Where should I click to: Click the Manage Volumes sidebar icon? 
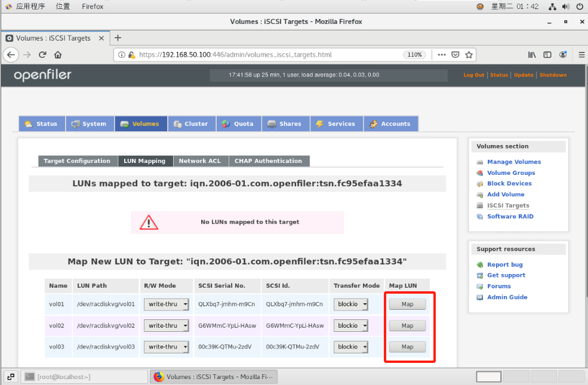click(x=479, y=162)
